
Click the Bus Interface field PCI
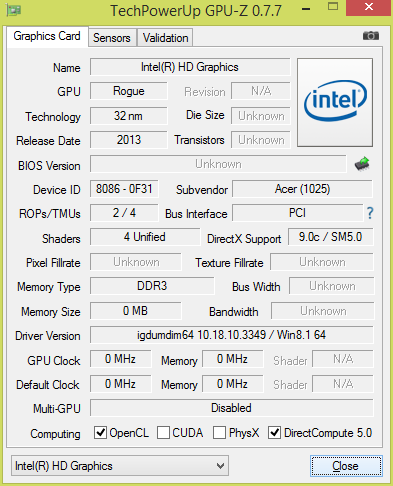(297, 213)
